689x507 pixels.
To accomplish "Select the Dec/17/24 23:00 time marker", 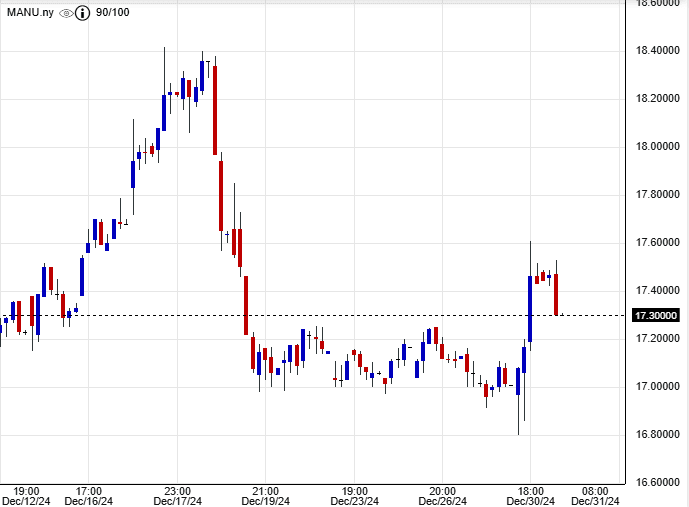I will [178, 496].
